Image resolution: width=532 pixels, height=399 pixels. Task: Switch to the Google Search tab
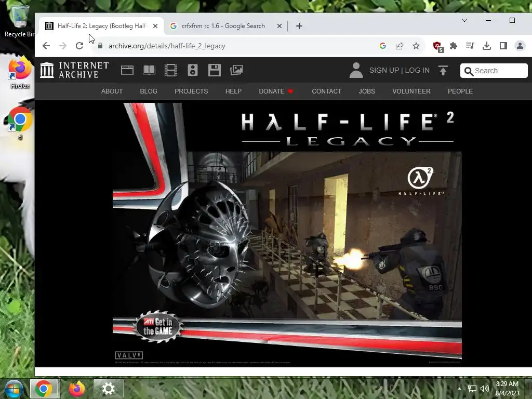pyautogui.click(x=225, y=26)
